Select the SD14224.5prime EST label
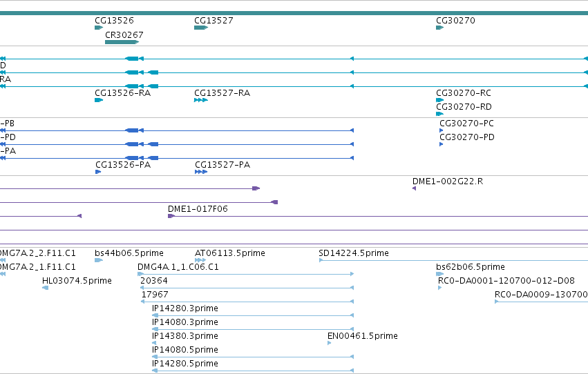Image resolution: width=588 pixels, height=374 pixels. 354,253
